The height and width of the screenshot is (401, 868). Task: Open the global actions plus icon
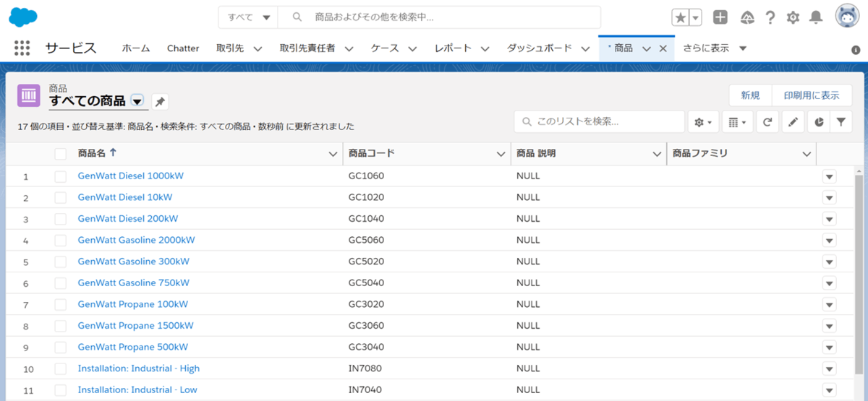click(x=720, y=17)
